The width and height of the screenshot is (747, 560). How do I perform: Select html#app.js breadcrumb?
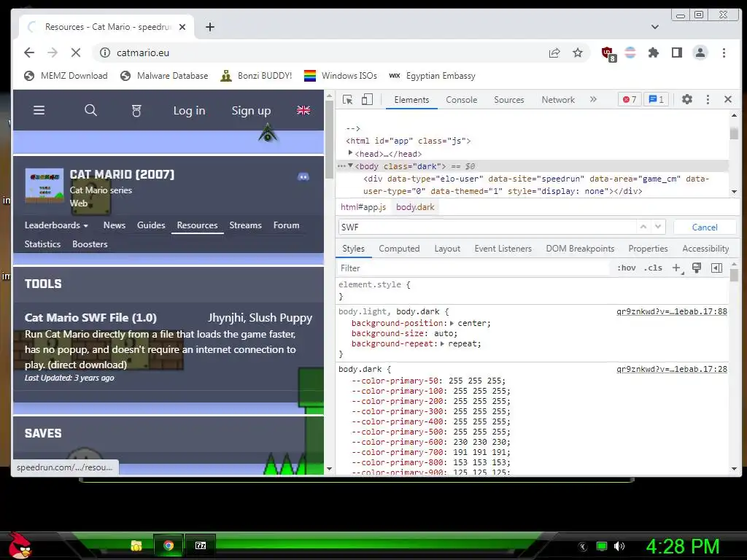pos(363,207)
